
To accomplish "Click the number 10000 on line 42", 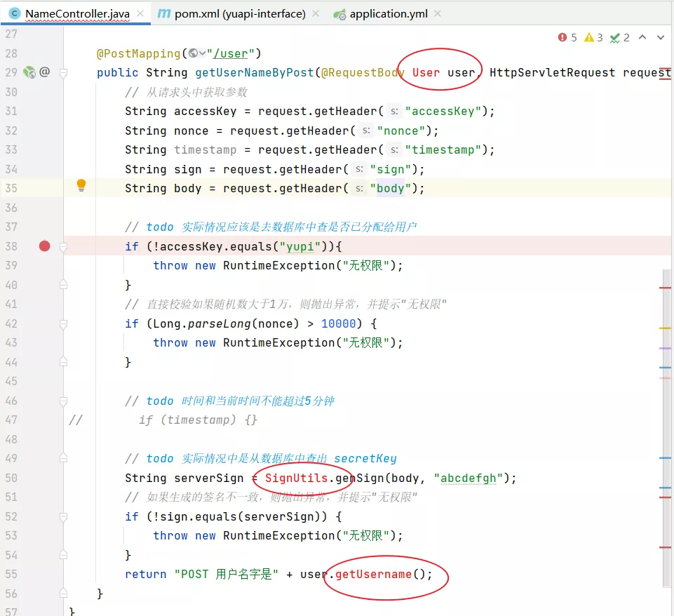I will 339,323.
